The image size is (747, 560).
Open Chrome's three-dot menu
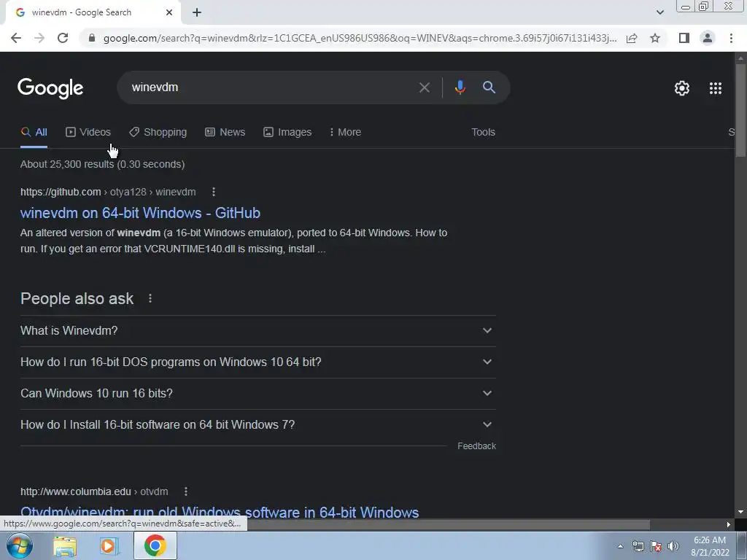(x=731, y=38)
